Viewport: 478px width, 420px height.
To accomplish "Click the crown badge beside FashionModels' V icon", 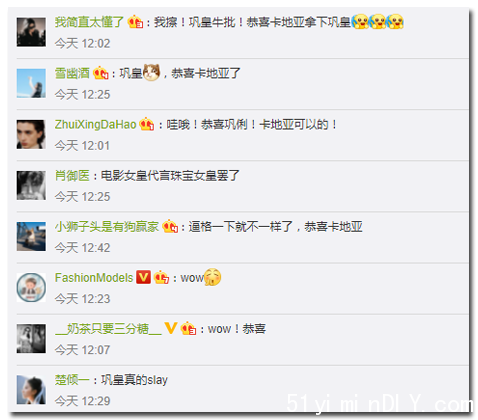I will 161,277.
